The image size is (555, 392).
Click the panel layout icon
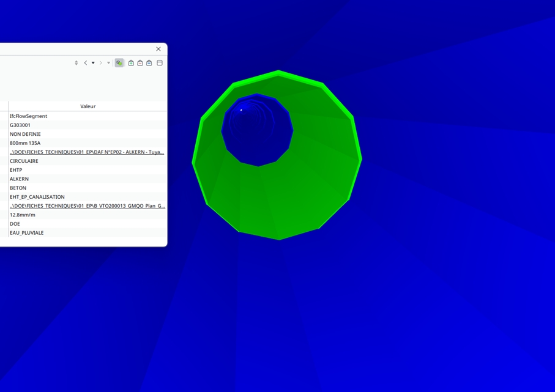coord(160,63)
